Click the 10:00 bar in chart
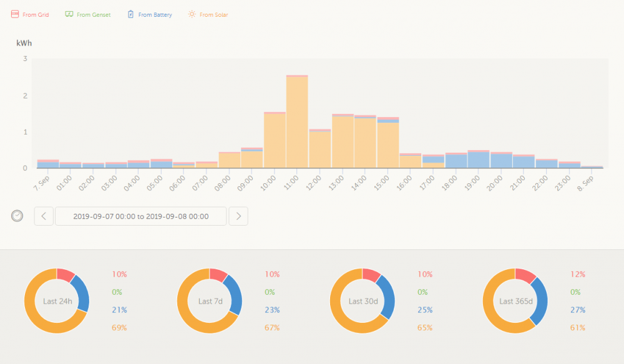Screen dimensions: 624x364 (275, 140)
